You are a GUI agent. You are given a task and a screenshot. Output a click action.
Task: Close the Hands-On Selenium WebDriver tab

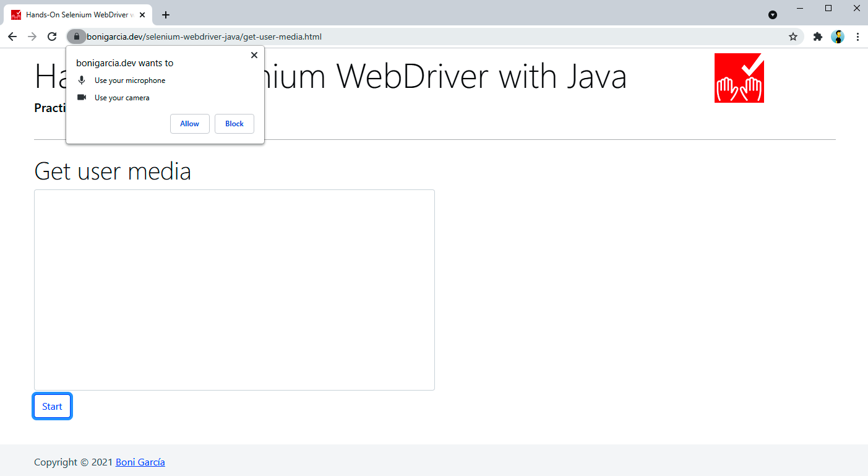[142, 15]
